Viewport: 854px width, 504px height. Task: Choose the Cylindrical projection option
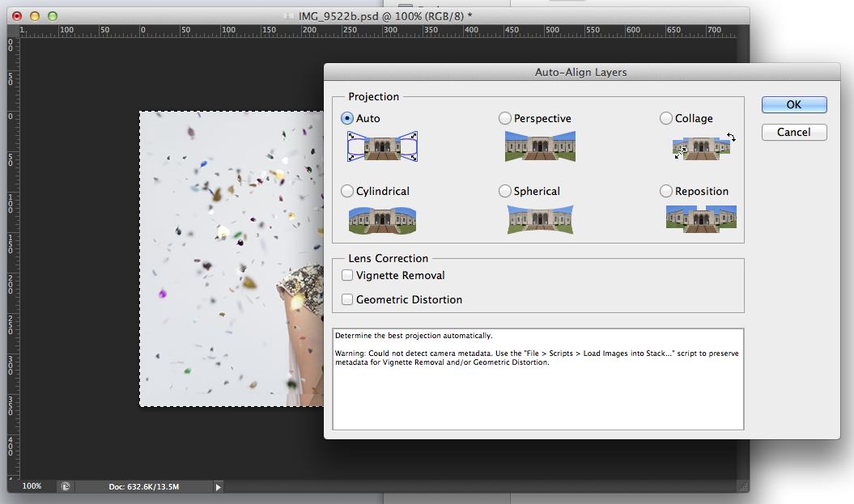(347, 192)
